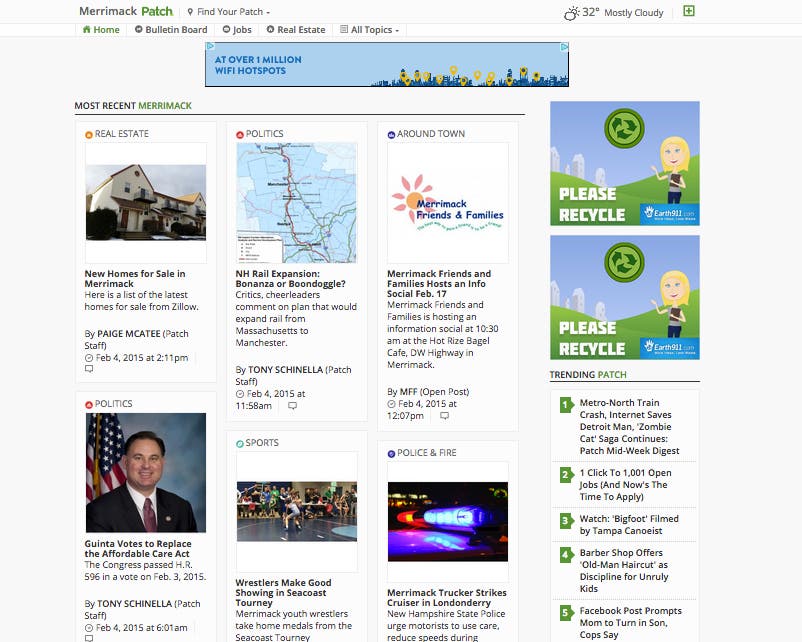
Task: Open comments icon on NH Rail Expansion card
Action: coord(292,406)
